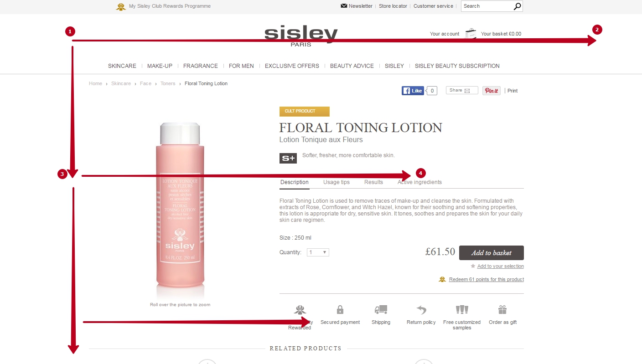The image size is (642, 364).
Task: Select the Order as gift icon
Action: click(x=502, y=310)
